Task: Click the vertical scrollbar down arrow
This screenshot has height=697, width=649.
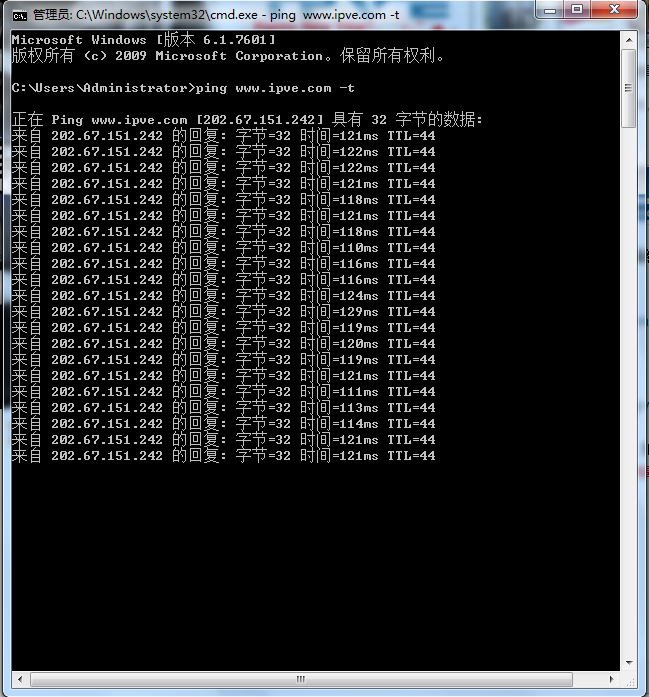Action: pyautogui.click(x=629, y=663)
